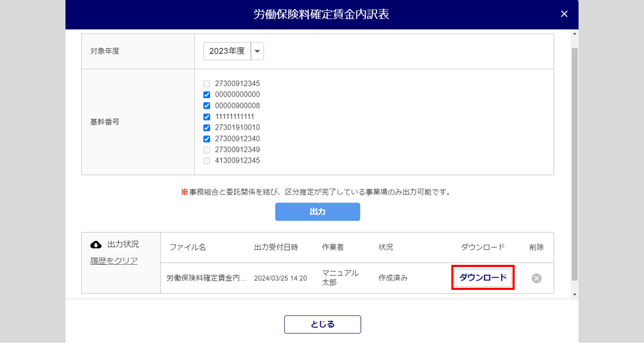
Task: Click the blue 出力 button
Action: pos(318,212)
